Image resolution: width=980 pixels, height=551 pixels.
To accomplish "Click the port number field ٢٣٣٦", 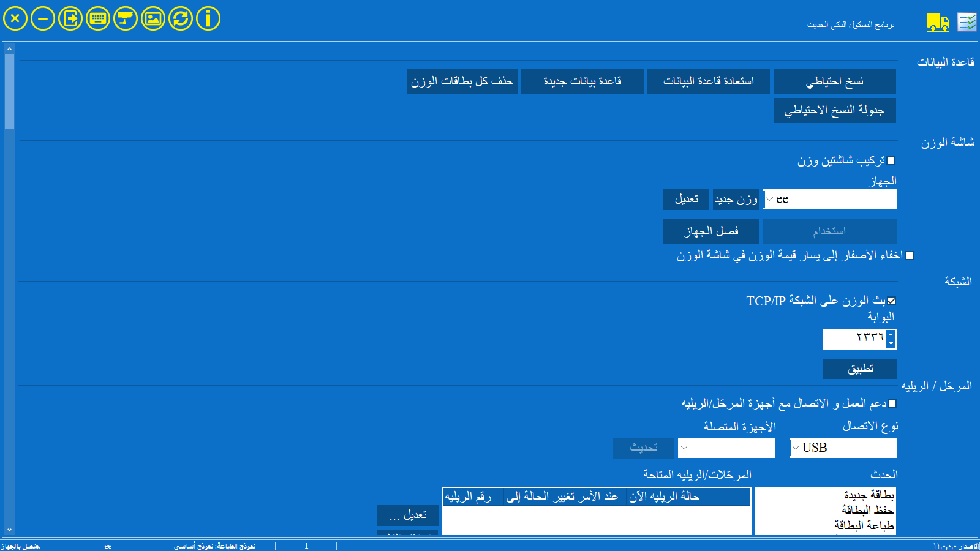I will coord(854,339).
